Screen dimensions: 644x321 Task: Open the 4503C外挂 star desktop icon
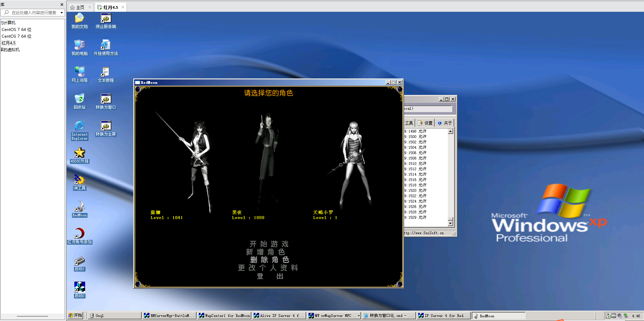[x=79, y=153]
